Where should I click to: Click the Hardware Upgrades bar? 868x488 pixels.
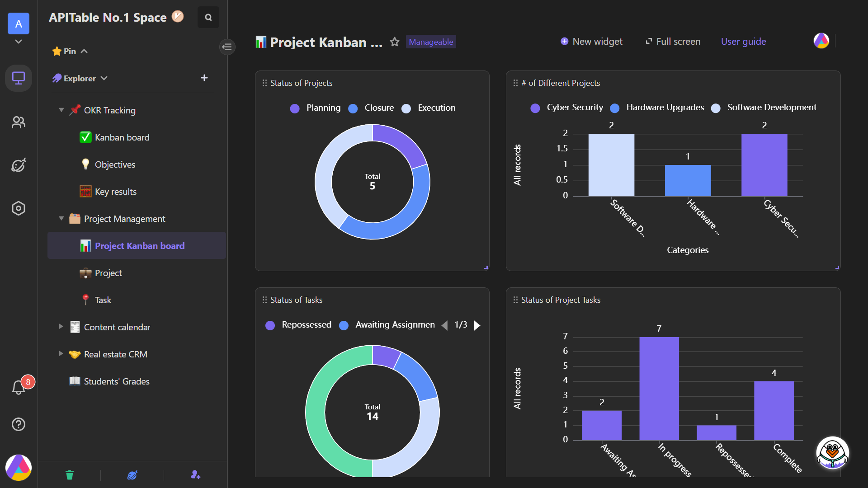(688, 180)
